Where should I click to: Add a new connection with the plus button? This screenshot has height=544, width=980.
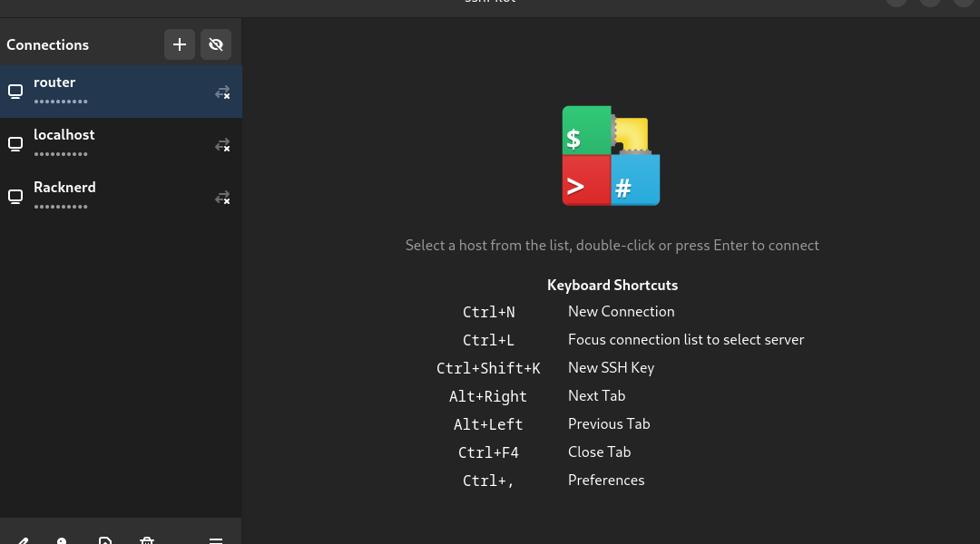pyautogui.click(x=180, y=44)
